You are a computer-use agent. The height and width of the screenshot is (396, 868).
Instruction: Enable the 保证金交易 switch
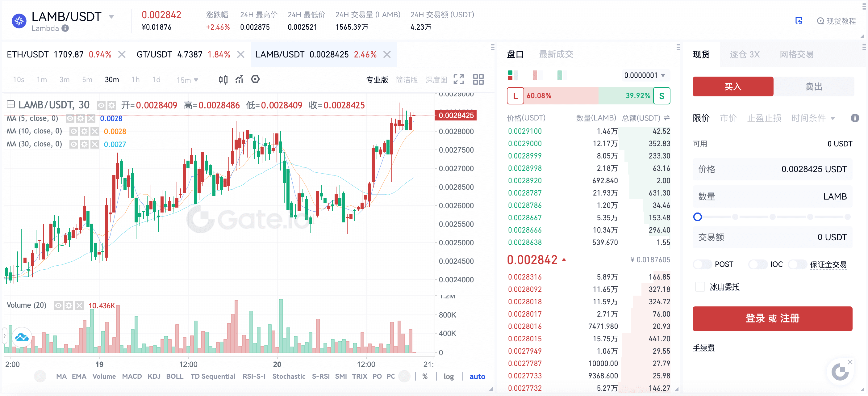click(x=797, y=264)
